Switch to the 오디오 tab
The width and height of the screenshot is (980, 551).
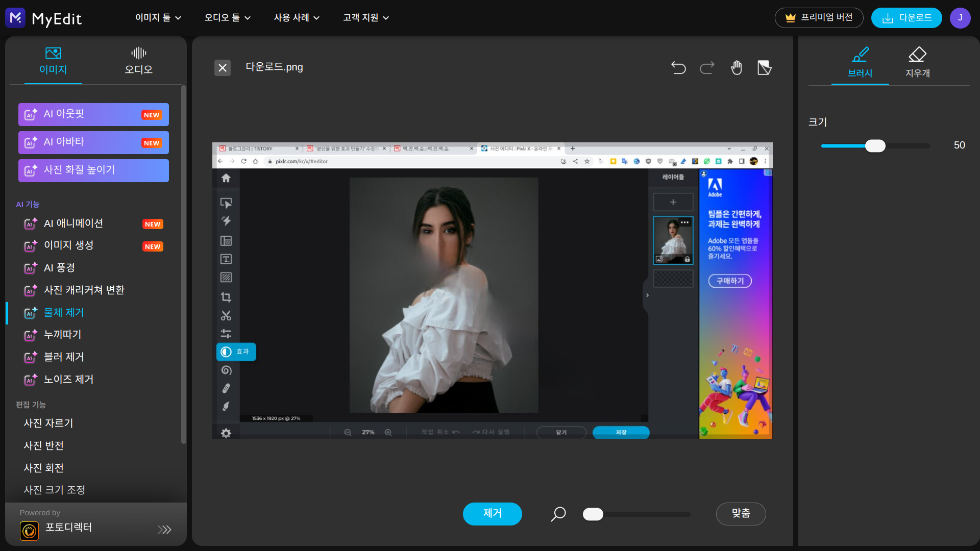(138, 61)
